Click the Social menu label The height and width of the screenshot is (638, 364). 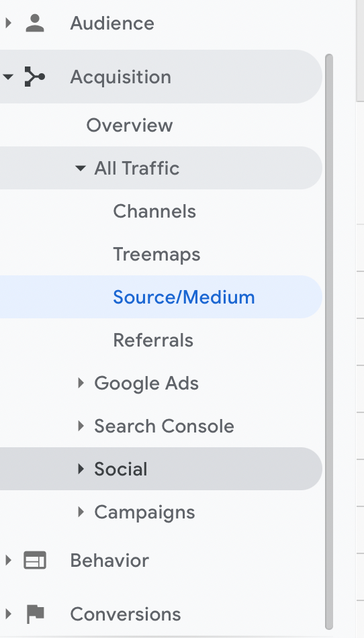tap(121, 469)
